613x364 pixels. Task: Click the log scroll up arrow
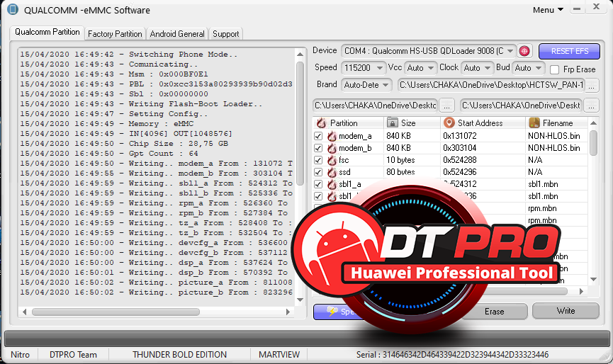(x=300, y=55)
